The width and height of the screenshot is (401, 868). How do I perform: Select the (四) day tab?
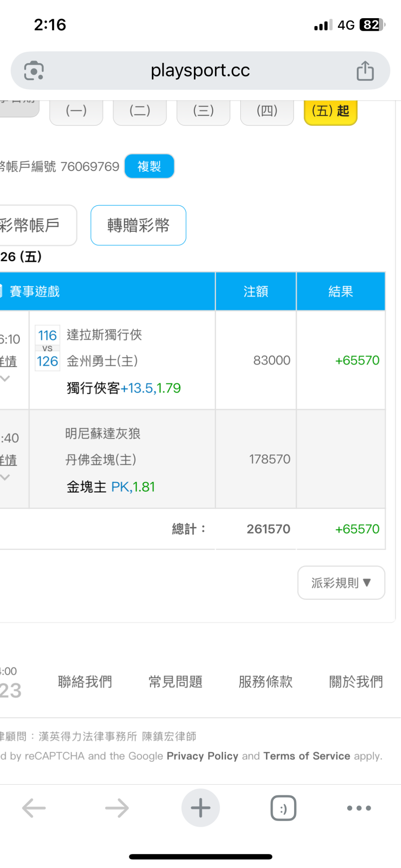267,111
